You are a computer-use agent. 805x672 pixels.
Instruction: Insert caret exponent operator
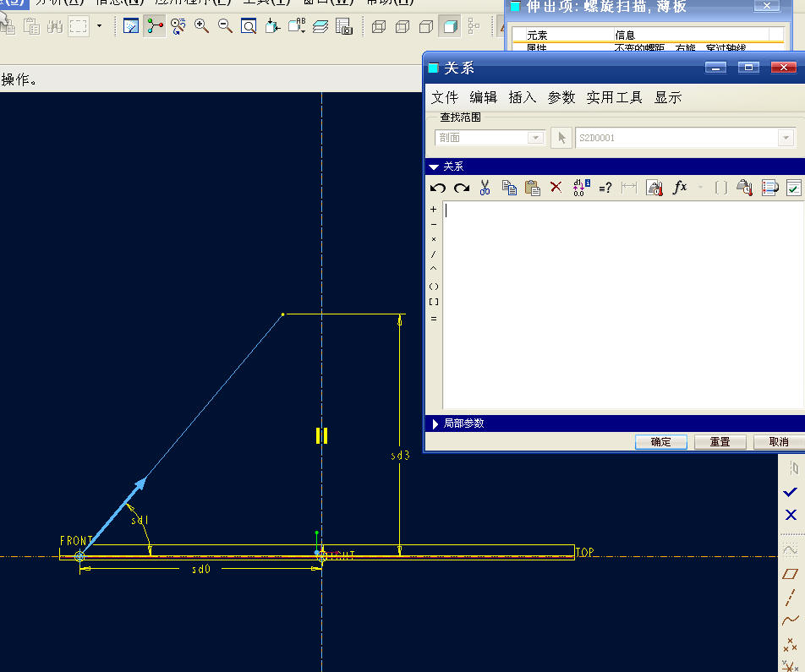point(434,269)
